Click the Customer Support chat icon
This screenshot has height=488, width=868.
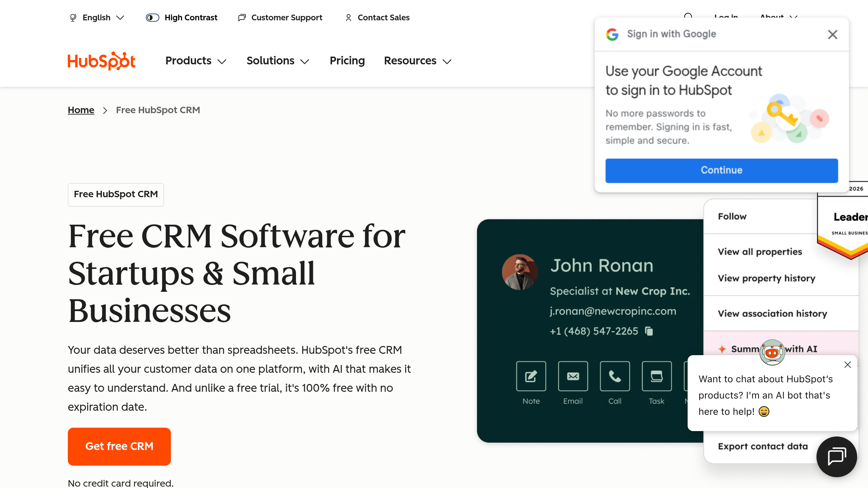tap(242, 18)
